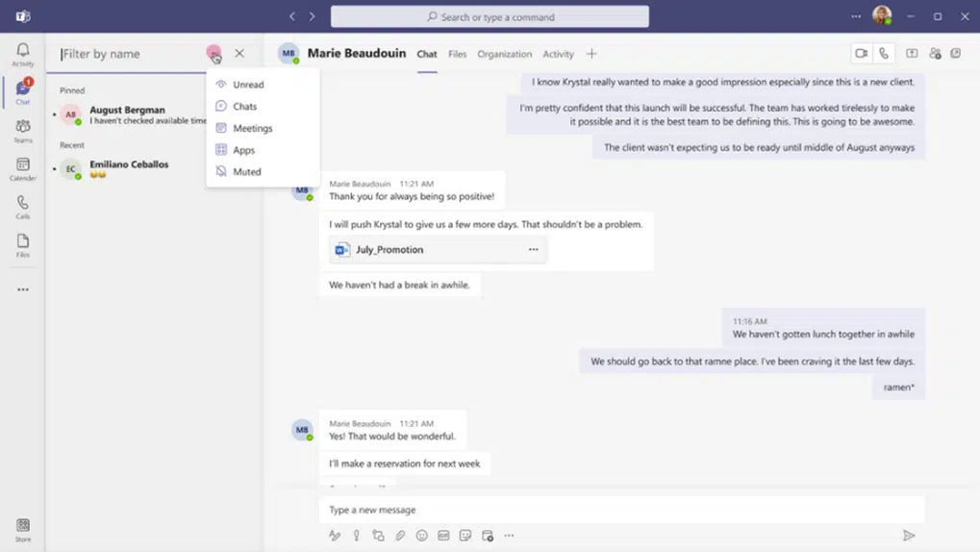Pop out the chat window
The width and height of the screenshot is (980, 552).
click(956, 53)
